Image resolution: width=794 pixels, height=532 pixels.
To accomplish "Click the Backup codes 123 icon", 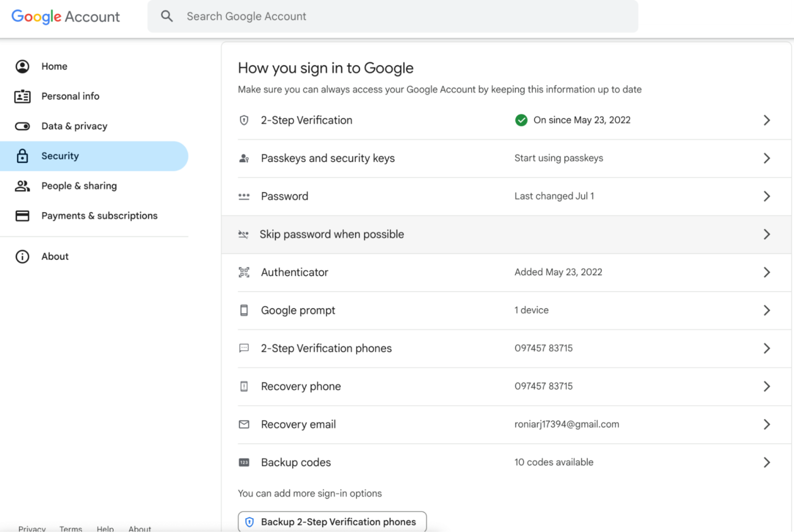I will click(244, 462).
